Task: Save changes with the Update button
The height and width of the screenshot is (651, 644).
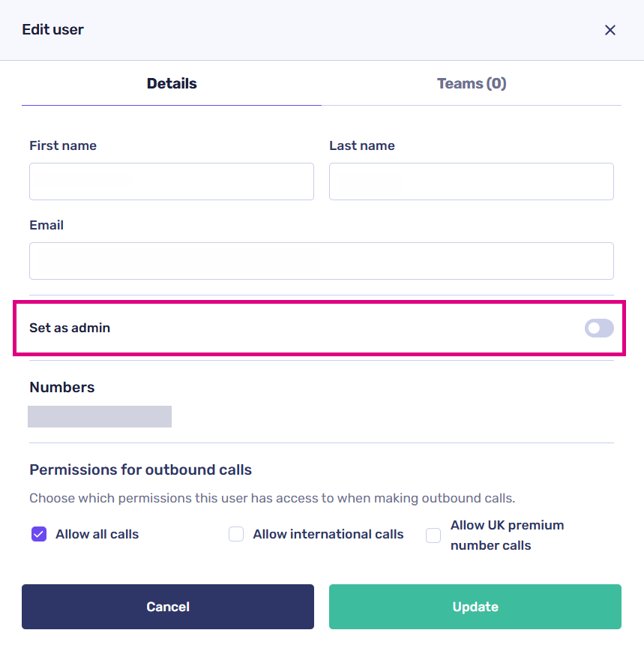Action: click(x=475, y=607)
